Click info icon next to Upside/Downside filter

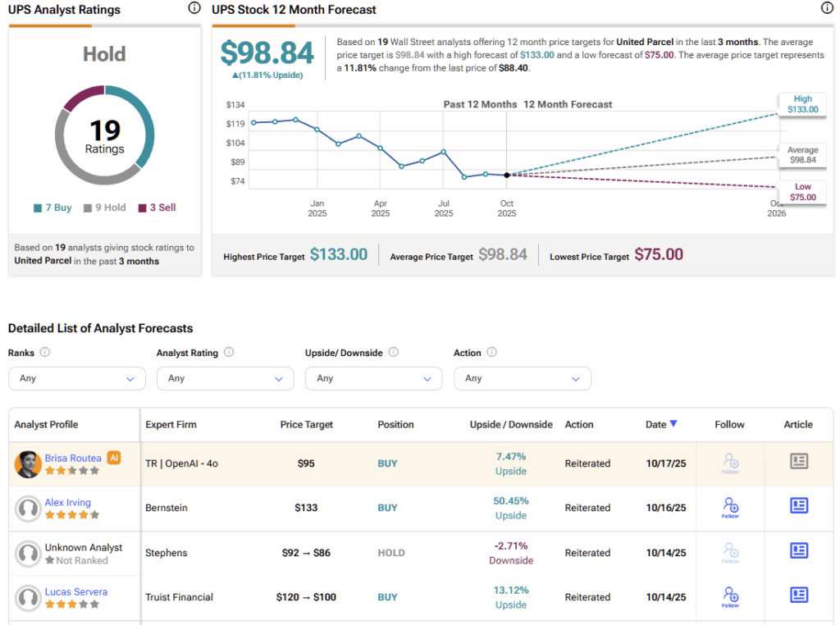[394, 353]
